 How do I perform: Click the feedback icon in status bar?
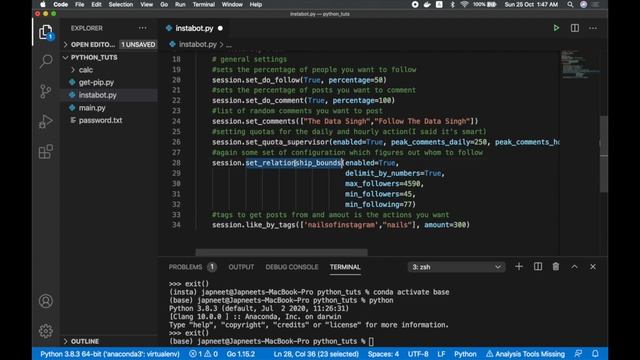[x=578, y=353]
